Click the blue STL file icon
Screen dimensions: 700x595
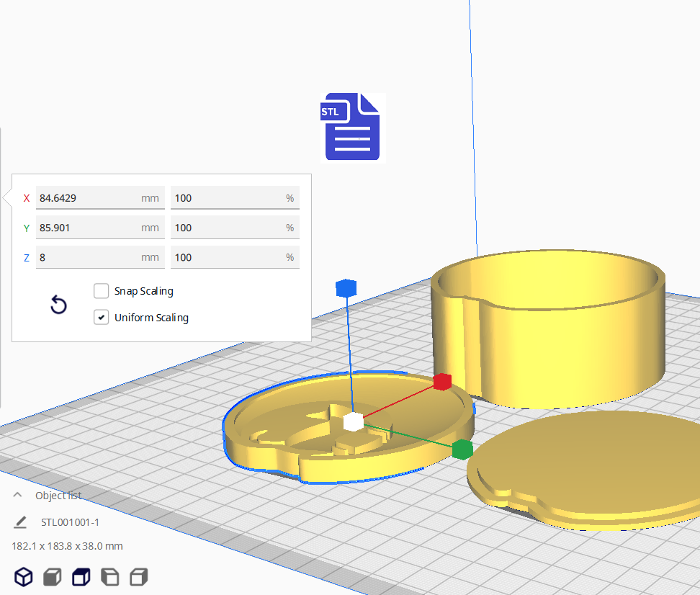pos(352,127)
